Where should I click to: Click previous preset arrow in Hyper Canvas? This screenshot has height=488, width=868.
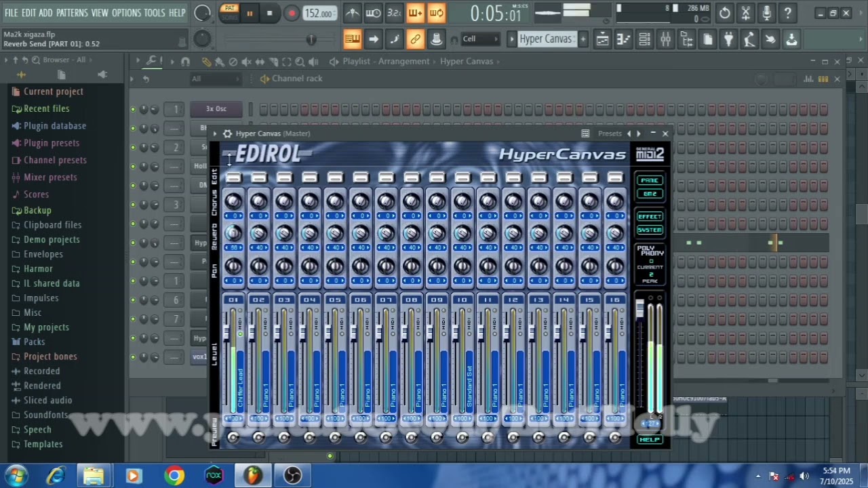[629, 134]
